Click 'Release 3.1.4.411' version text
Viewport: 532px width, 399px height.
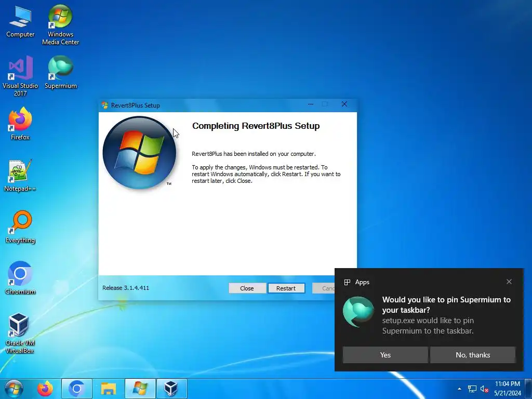(x=126, y=288)
